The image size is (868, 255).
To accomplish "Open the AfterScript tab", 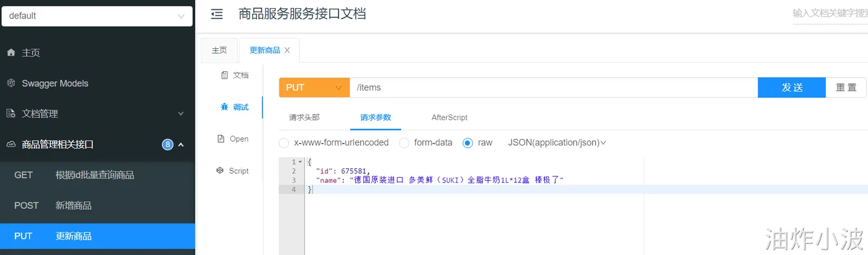I will click(449, 117).
